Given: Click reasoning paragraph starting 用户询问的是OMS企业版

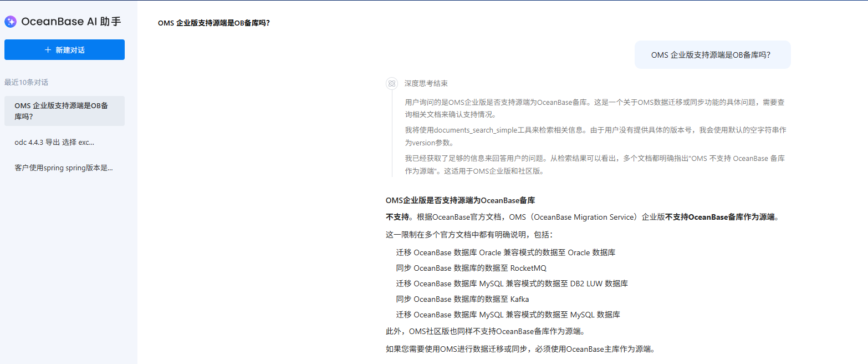Looking at the screenshot, I should 595,108.
